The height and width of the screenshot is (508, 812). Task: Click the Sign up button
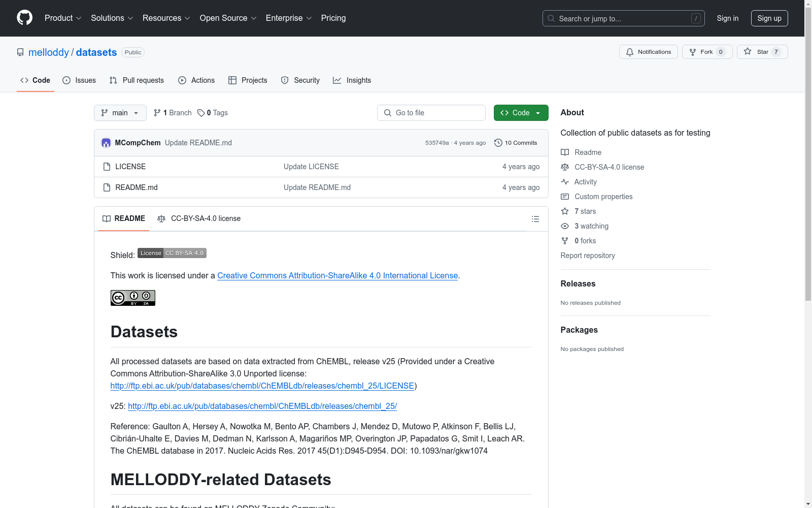click(769, 18)
